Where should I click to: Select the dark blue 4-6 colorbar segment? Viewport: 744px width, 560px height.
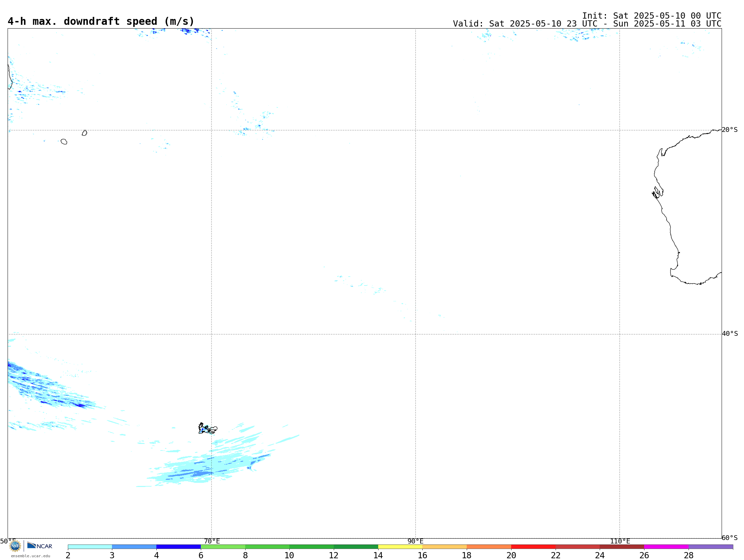pyautogui.click(x=178, y=547)
